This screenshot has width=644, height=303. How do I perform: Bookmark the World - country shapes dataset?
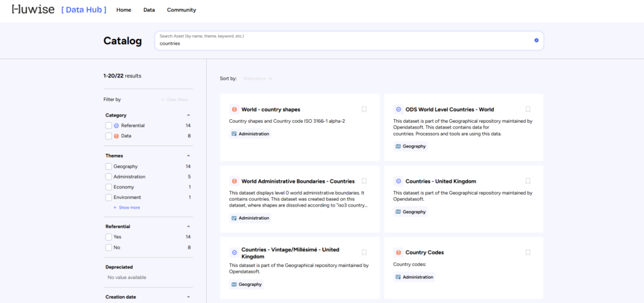364,109
